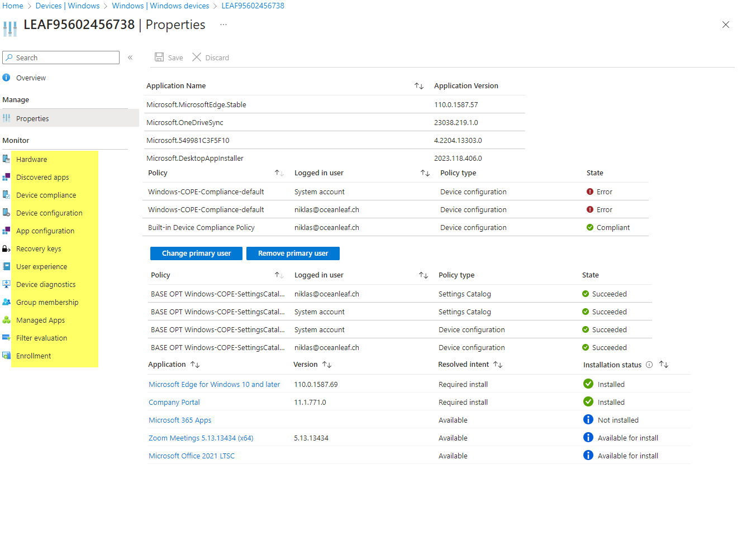
Task: Click the Device configuration icon
Action: [x=6, y=213]
